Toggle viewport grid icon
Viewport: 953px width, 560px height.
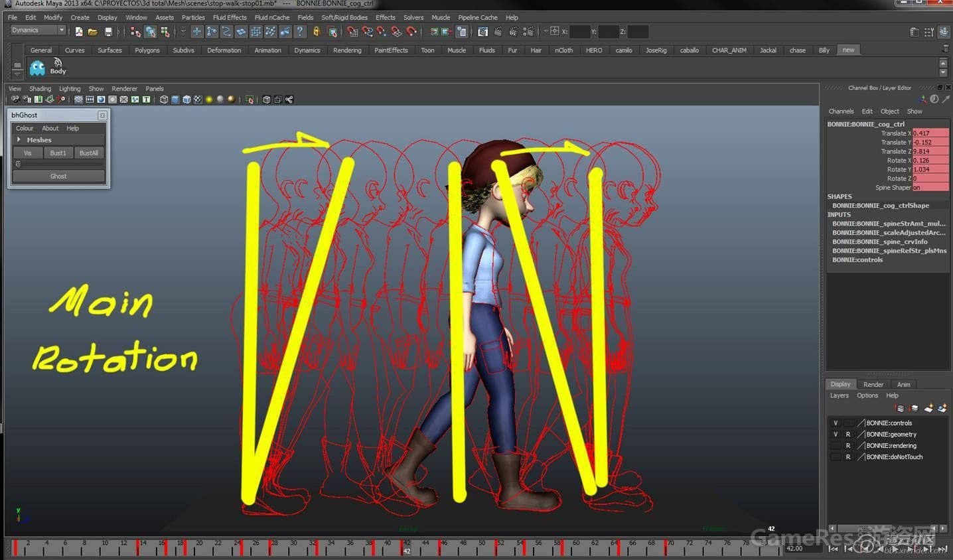tap(78, 100)
